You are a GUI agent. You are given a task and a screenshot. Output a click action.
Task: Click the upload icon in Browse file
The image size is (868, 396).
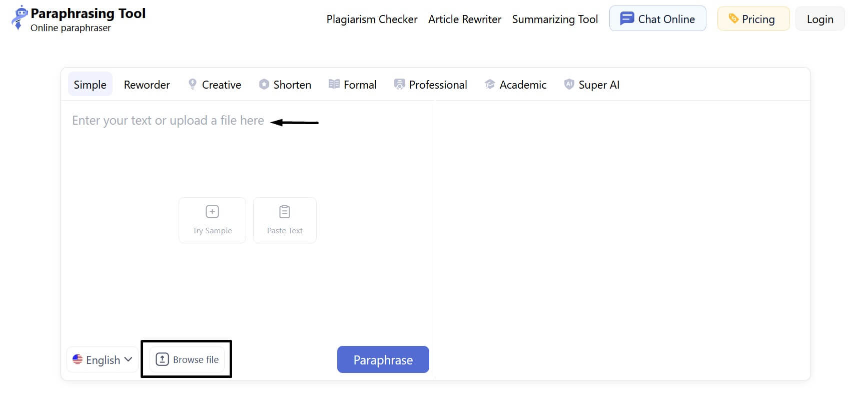(162, 359)
